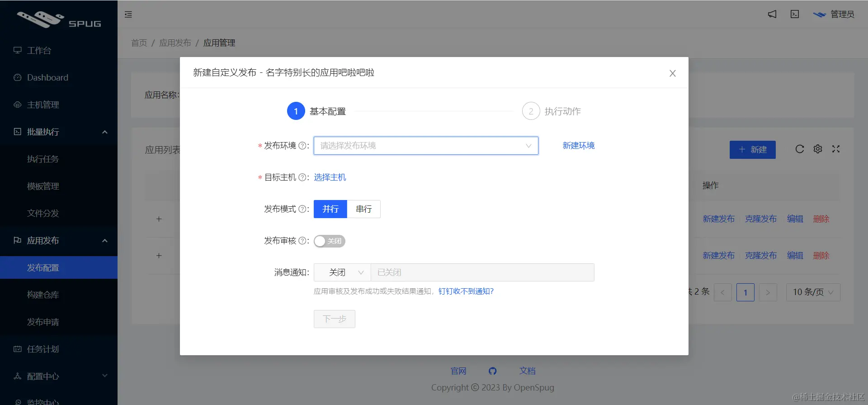868x405 pixels.
Task: Go to 首页 breadcrumb
Action: pyautogui.click(x=139, y=43)
